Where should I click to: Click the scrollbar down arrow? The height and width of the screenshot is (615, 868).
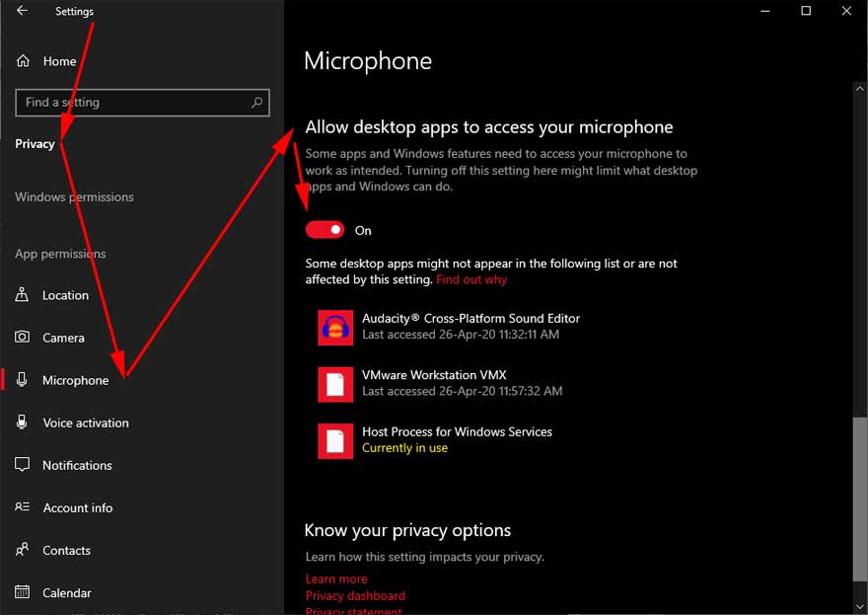point(860,607)
